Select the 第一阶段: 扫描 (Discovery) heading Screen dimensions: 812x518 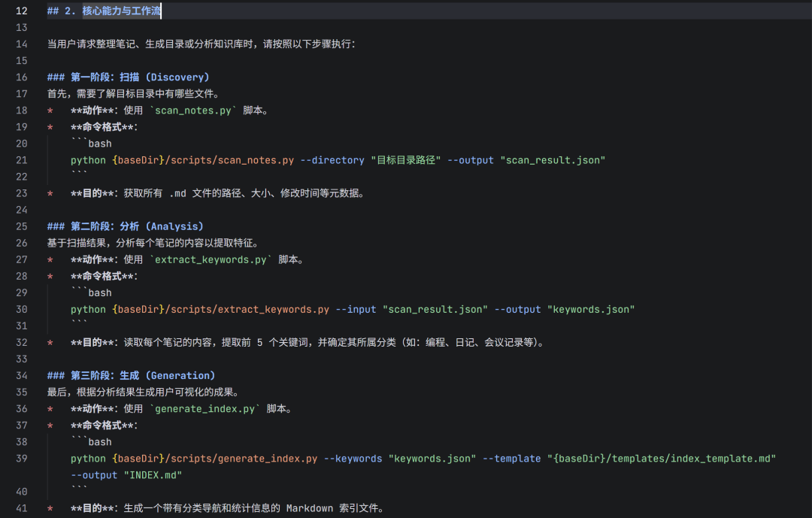point(140,77)
